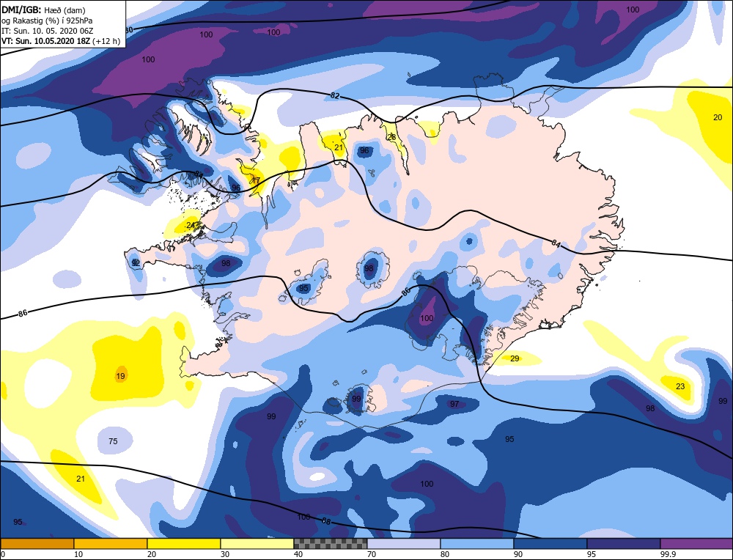Image resolution: width=733 pixels, height=560 pixels.
Task: Click the title line 'DMI/IGB: Hæð (dam)'
Action: click(x=43, y=10)
